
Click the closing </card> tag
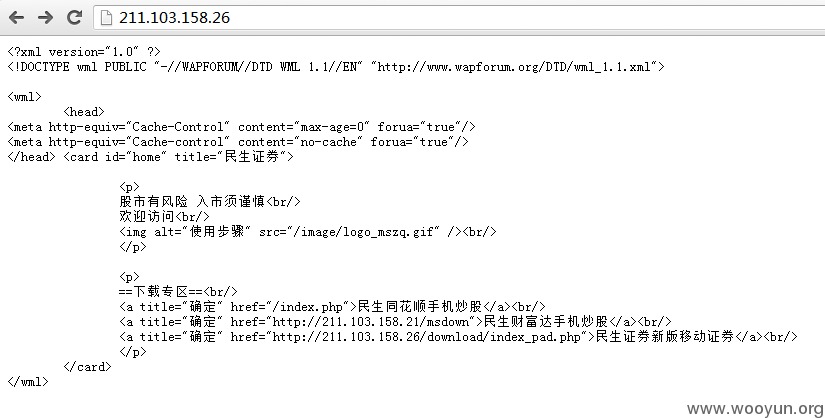(87, 367)
